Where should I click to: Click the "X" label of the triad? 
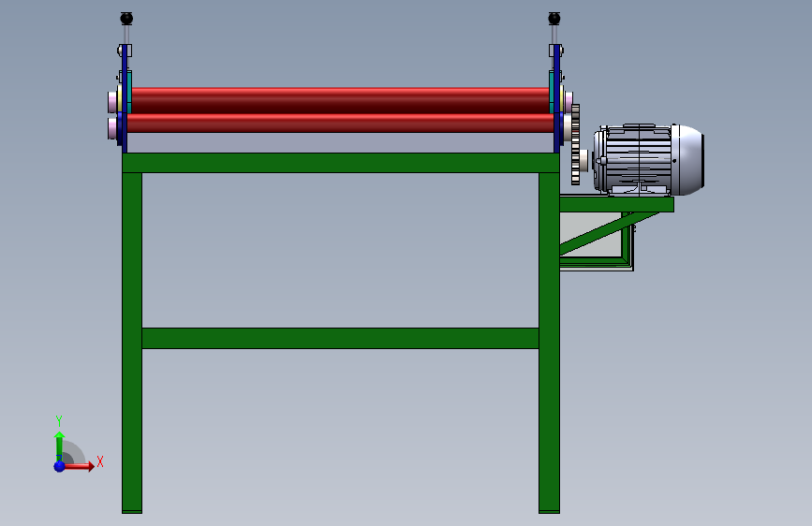tap(100, 461)
